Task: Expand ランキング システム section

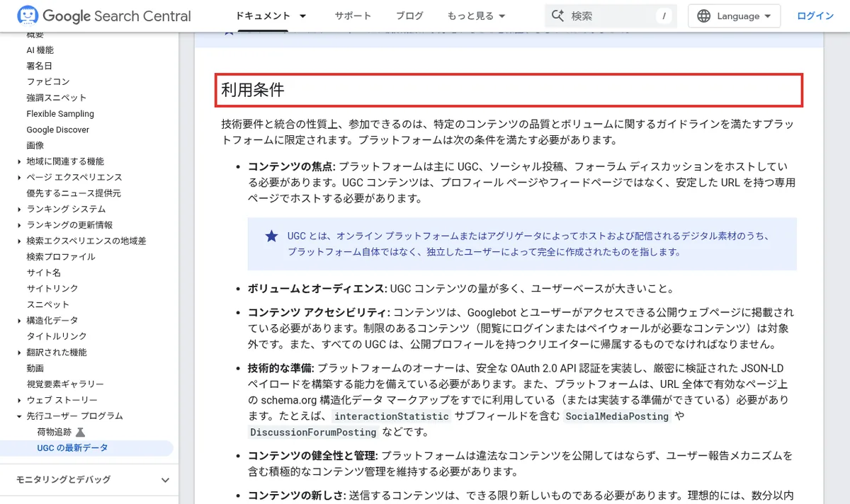Action: 19,209
